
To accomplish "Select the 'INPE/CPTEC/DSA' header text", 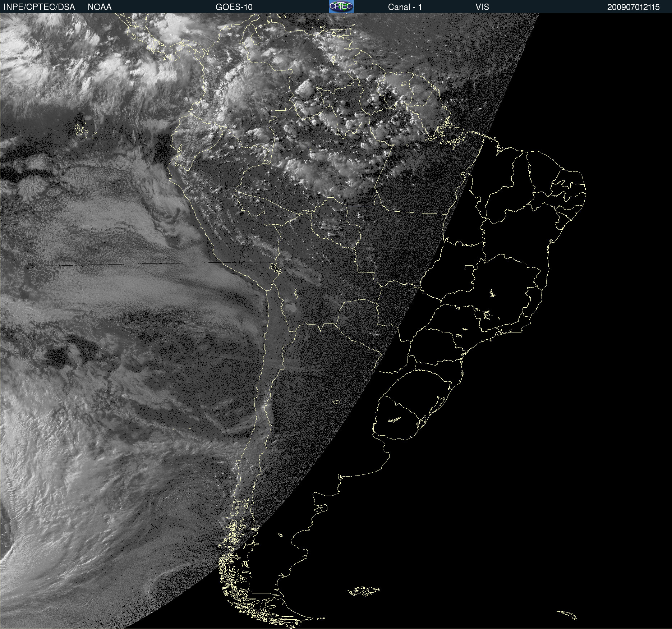I will (x=39, y=7).
